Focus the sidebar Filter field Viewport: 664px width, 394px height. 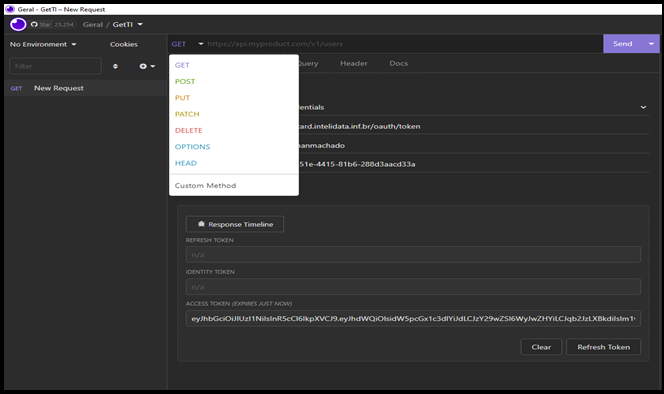pyautogui.click(x=55, y=66)
